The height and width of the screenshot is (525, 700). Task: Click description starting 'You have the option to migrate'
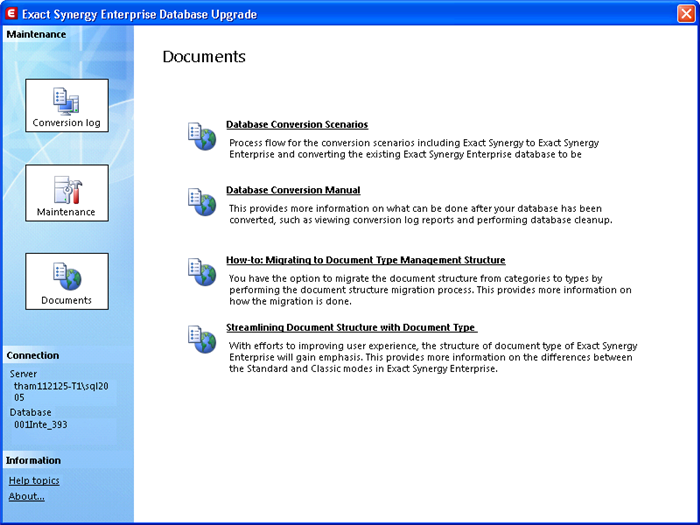tap(430, 290)
